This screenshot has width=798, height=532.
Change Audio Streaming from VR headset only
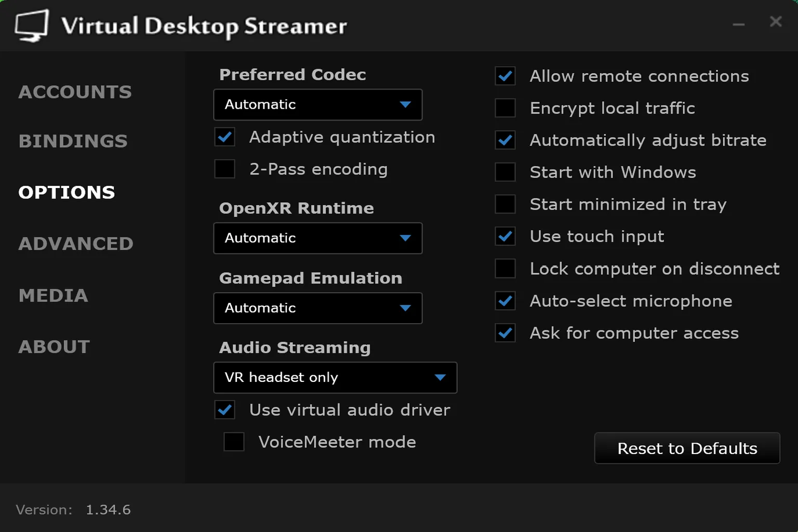click(335, 378)
